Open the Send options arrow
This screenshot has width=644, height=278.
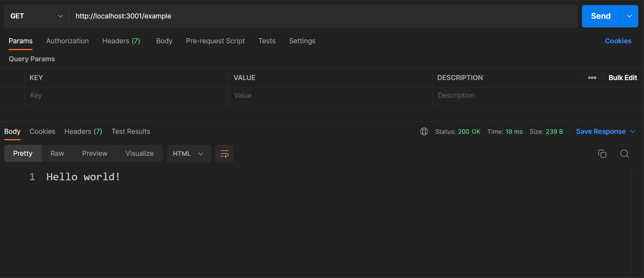tap(629, 16)
